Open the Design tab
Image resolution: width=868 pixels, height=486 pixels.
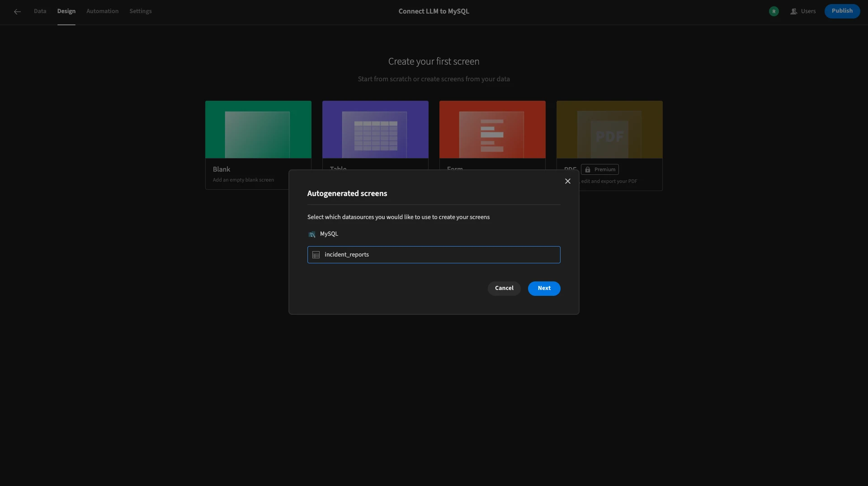point(66,11)
